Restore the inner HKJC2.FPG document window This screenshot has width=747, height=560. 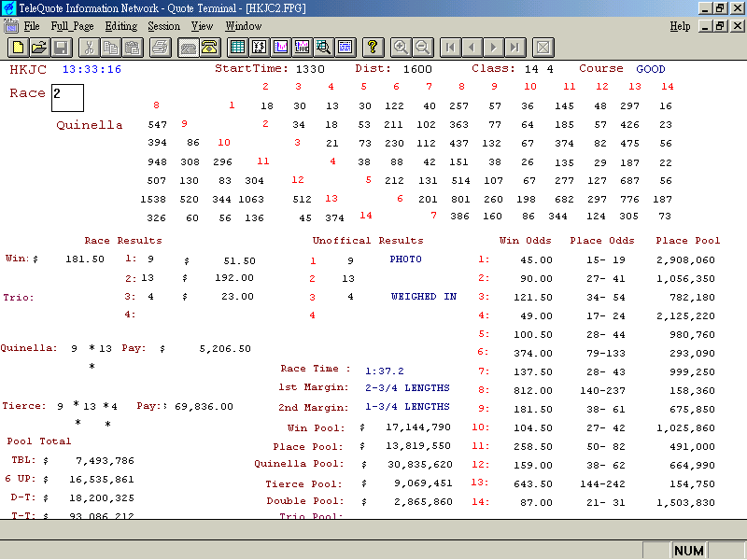click(x=721, y=26)
